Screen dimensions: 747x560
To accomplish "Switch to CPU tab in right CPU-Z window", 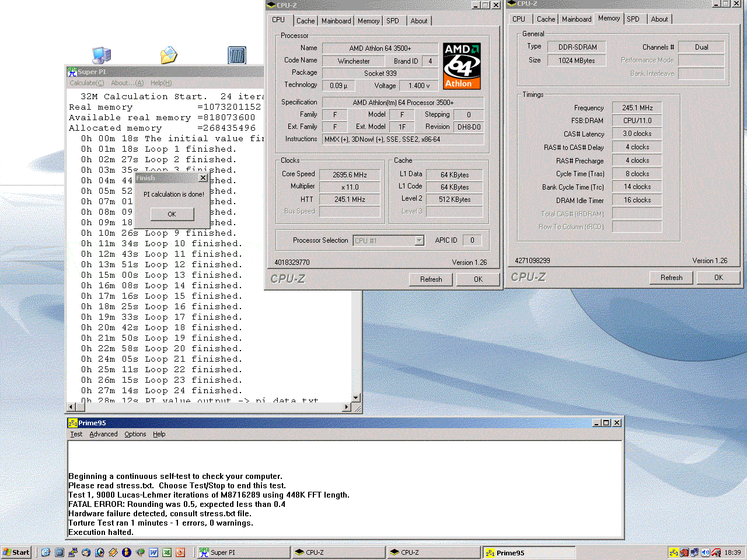I will click(519, 19).
